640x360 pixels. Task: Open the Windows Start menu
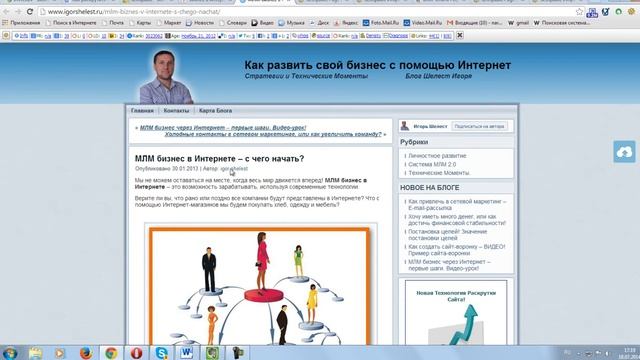(10, 353)
